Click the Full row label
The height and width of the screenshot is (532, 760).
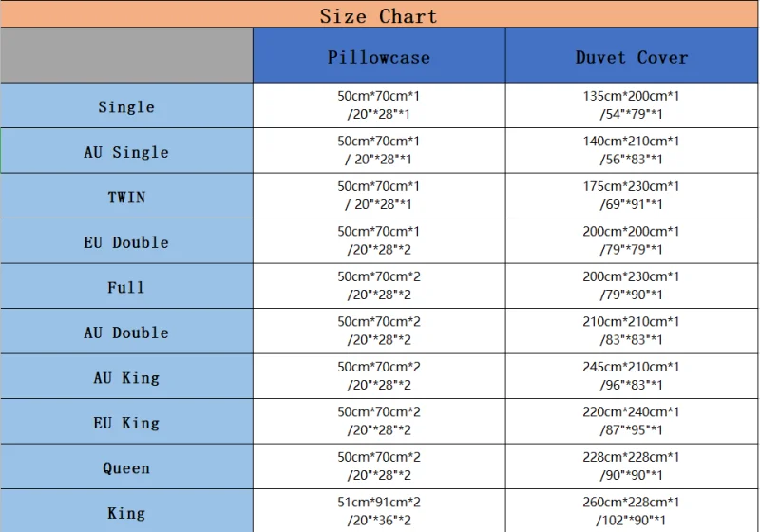(126, 287)
